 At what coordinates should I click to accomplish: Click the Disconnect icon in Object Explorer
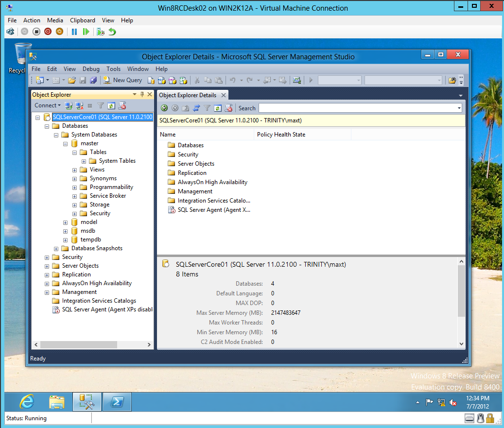click(x=79, y=105)
